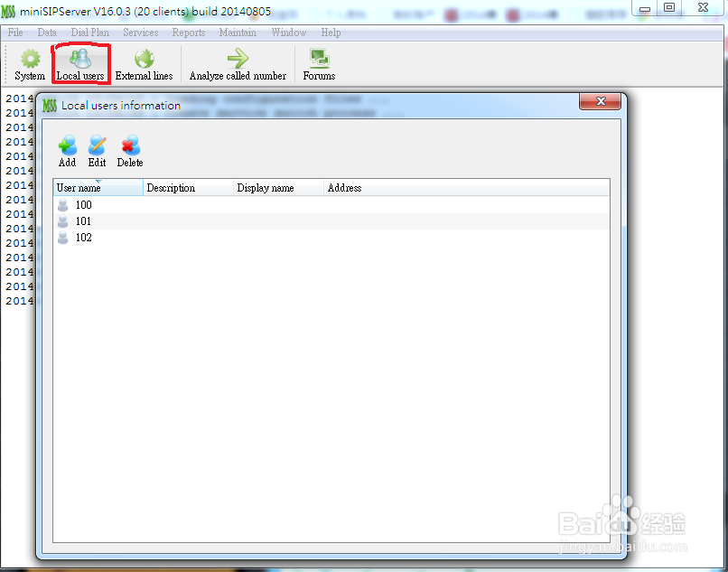Click the Local users toolbar icon
Viewport: 728px width, 572px height.
pos(80,65)
